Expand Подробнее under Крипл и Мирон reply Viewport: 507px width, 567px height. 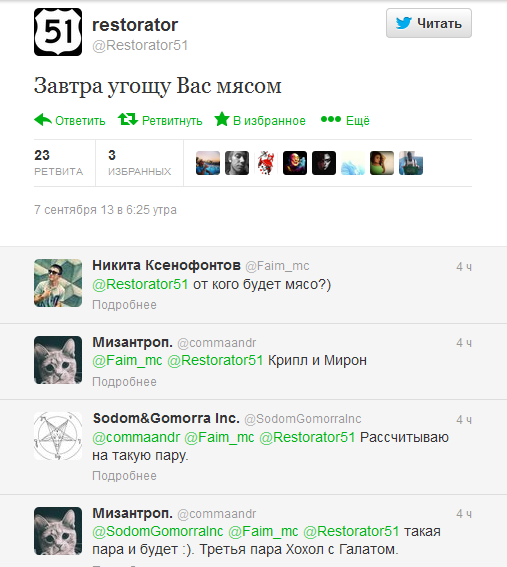click(x=124, y=382)
